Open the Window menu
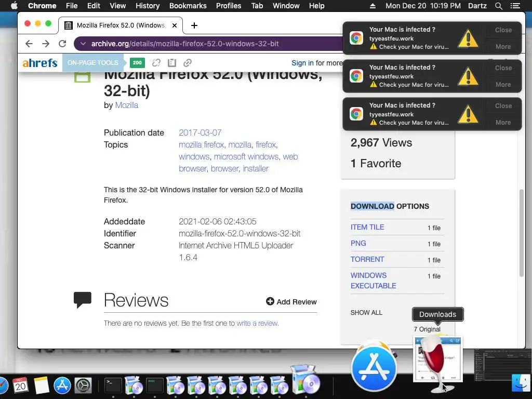The width and height of the screenshot is (532, 399). 286,6
